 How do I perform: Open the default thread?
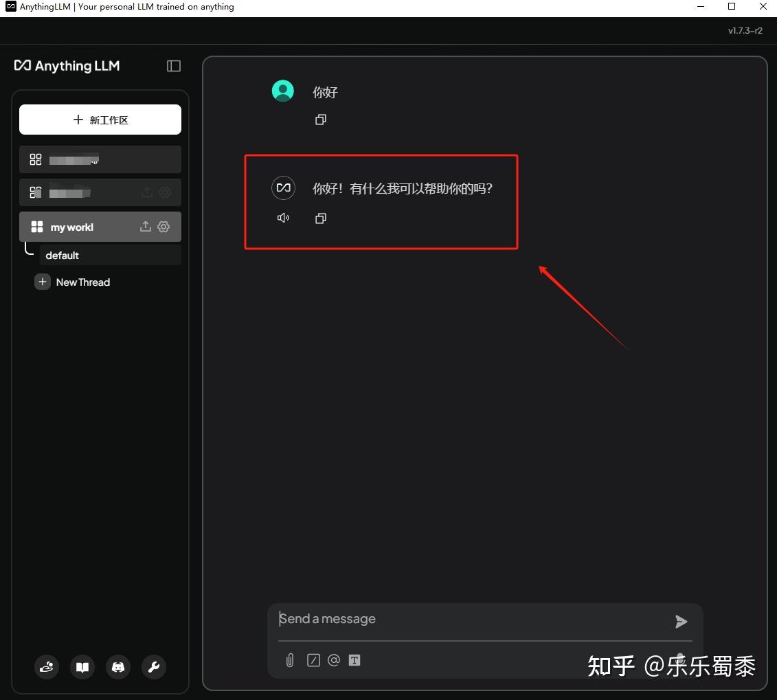pos(110,255)
